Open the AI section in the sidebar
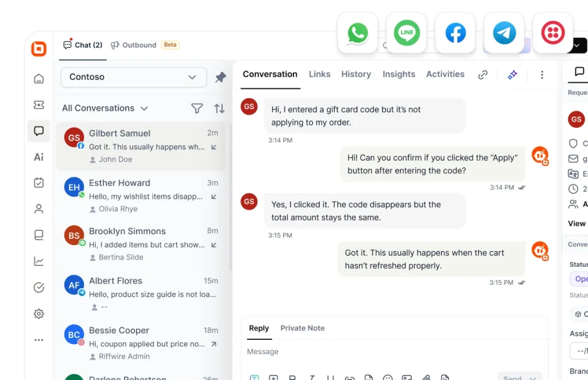Screen dimensions: 588x380 coord(38,157)
